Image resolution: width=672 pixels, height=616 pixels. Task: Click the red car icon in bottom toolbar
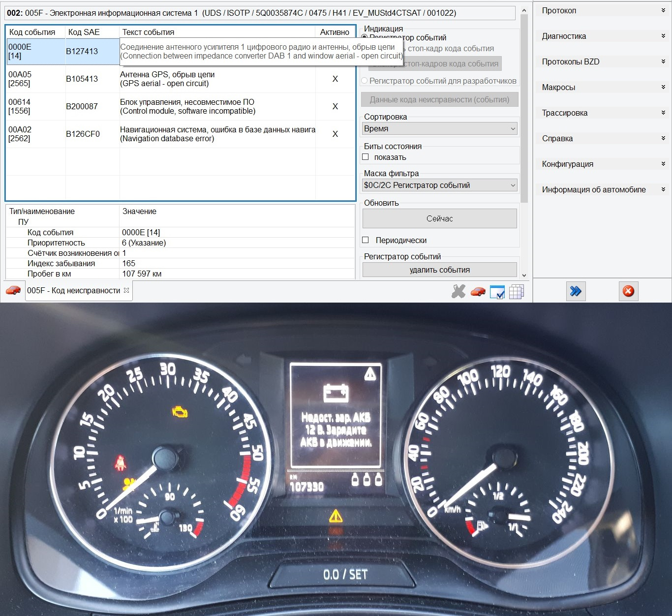tap(478, 292)
